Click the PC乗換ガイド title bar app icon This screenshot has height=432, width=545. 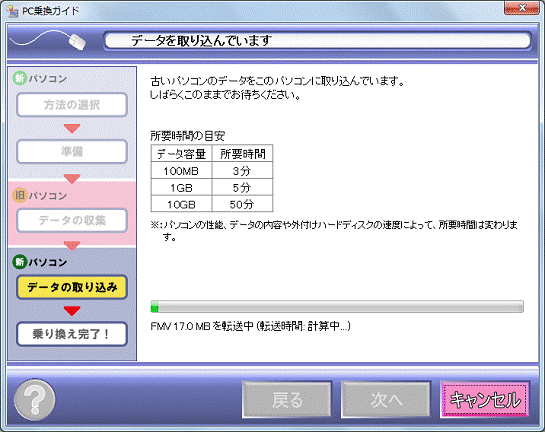[x=13, y=11]
